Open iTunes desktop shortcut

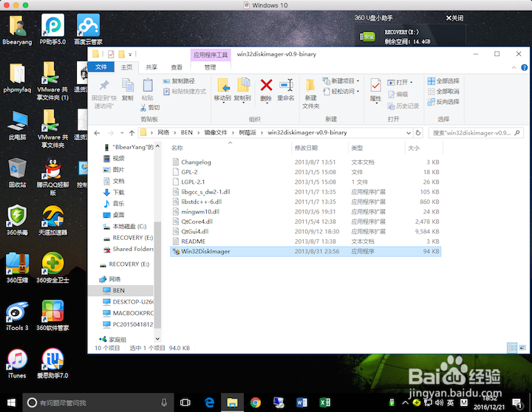[17, 363]
